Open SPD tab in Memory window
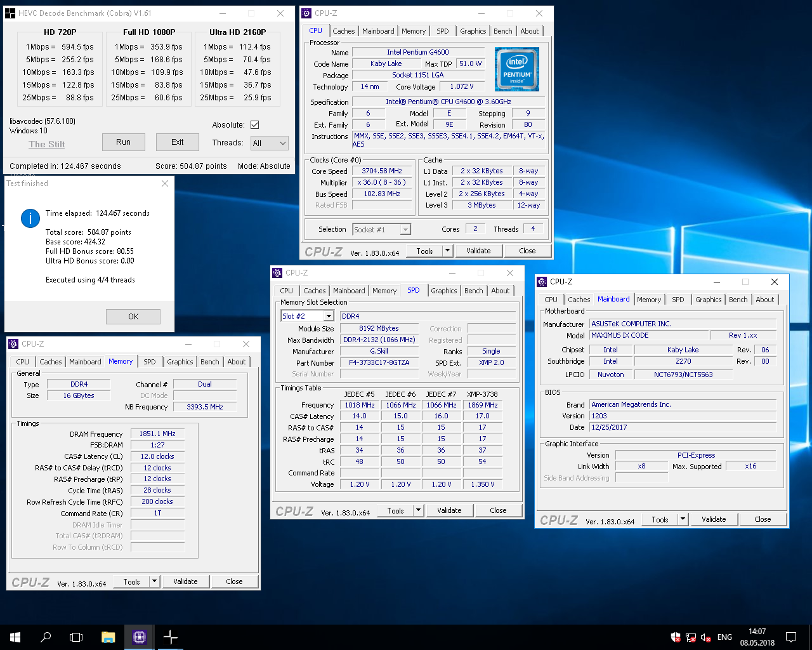Image resolution: width=812 pixels, height=650 pixels. tap(150, 362)
